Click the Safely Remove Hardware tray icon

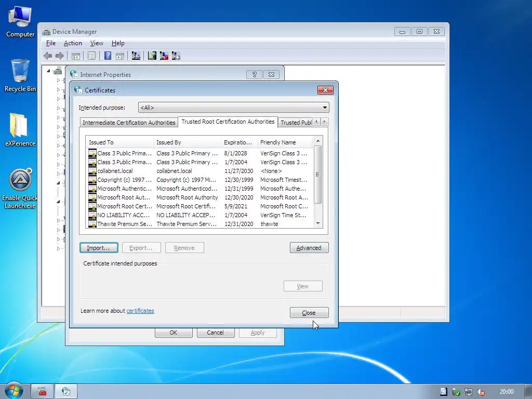pos(456,392)
